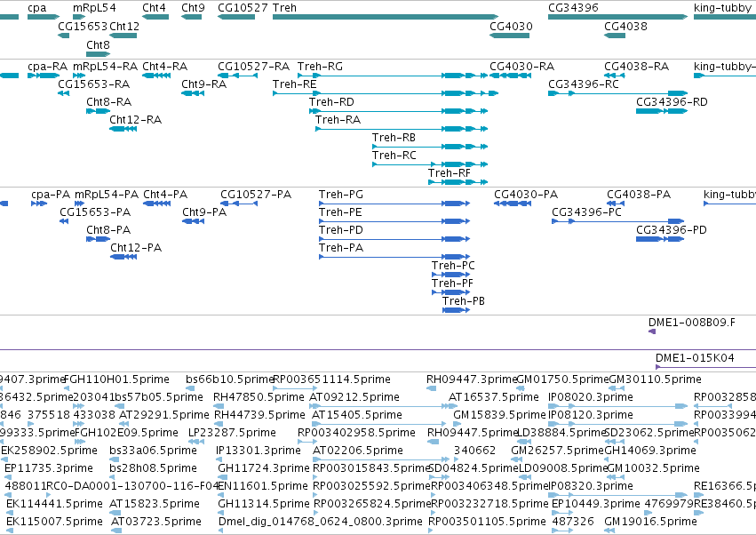756x535 pixels.
Task: Select the Dmel_dig_014768_0624_0800.3prime EST
Action: tap(222, 531)
